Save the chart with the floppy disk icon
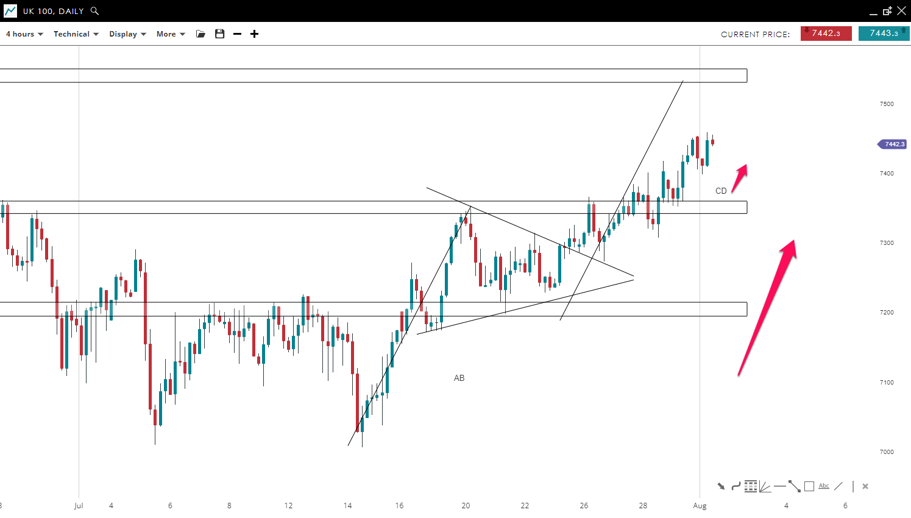Image resolution: width=911 pixels, height=518 pixels. (220, 34)
